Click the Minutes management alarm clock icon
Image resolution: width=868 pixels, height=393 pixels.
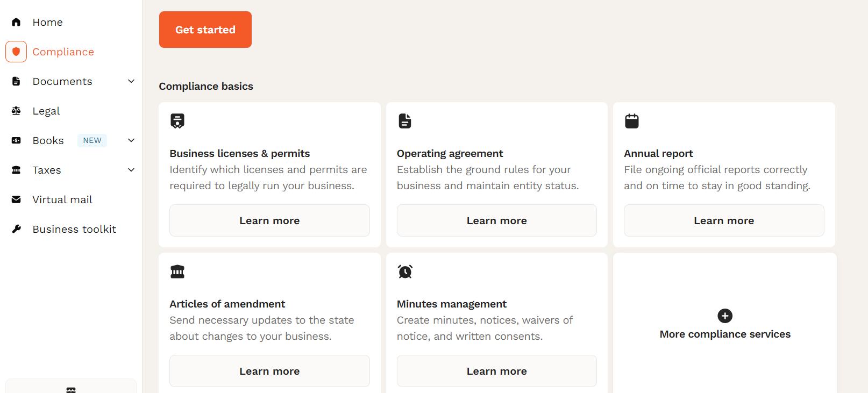tap(405, 271)
